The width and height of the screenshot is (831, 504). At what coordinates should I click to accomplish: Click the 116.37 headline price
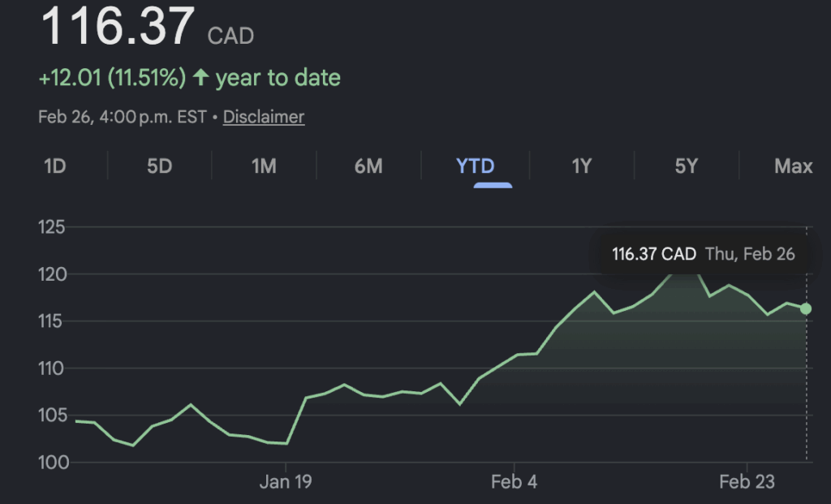[x=118, y=26]
